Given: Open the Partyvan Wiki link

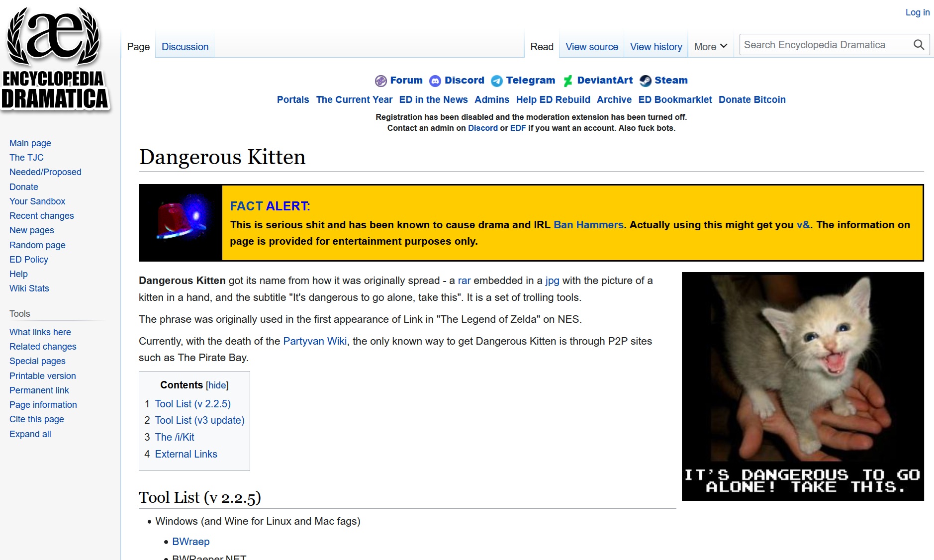Looking at the screenshot, I should click(x=315, y=341).
